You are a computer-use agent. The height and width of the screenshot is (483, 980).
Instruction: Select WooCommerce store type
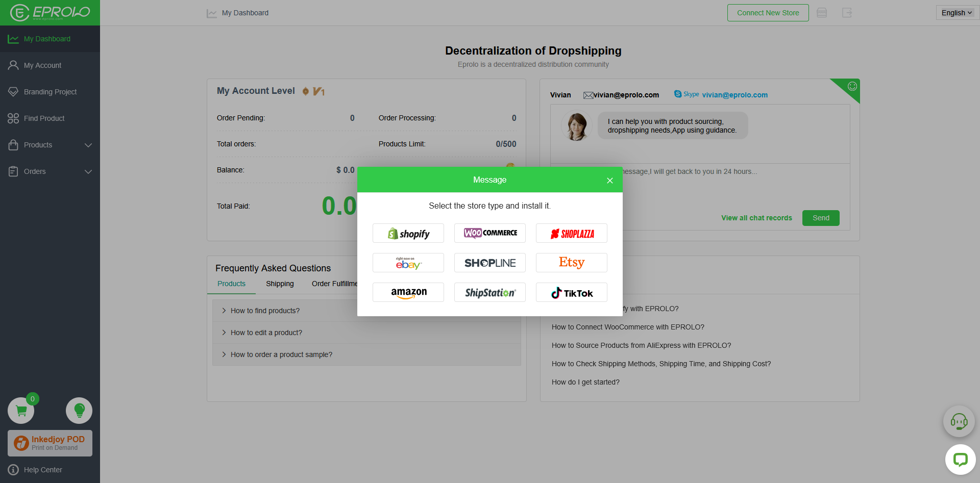click(x=490, y=233)
